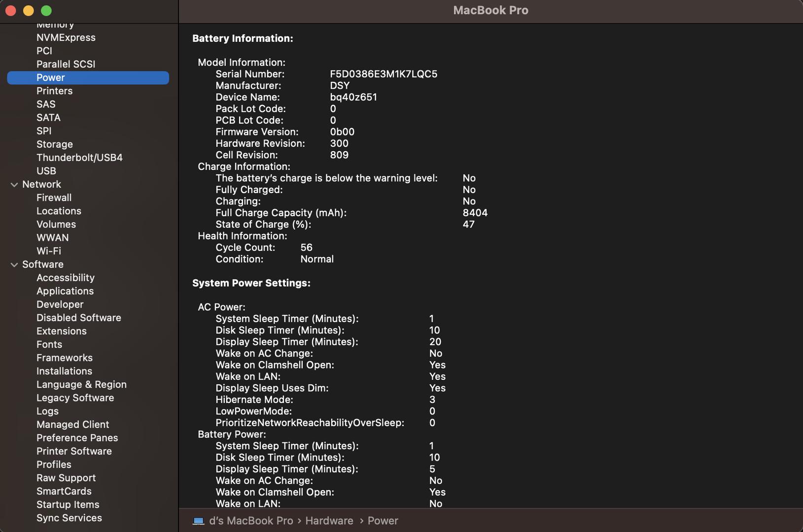Click the MacBook Pro window title
Image resolution: width=803 pixels, height=532 pixels.
coord(490,10)
